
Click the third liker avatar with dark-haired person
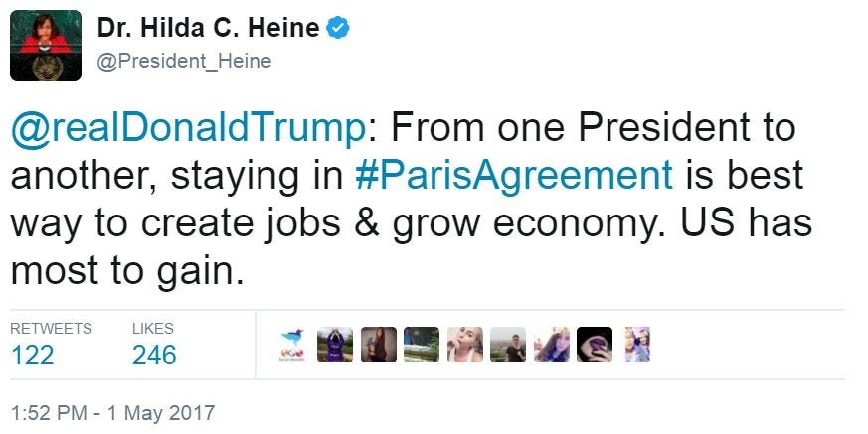point(378,344)
